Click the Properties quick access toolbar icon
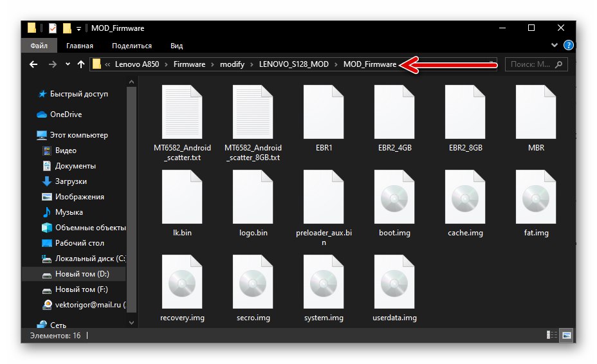Image resolution: width=597 pixels, height=364 pixels. click(x=53, y=28)
